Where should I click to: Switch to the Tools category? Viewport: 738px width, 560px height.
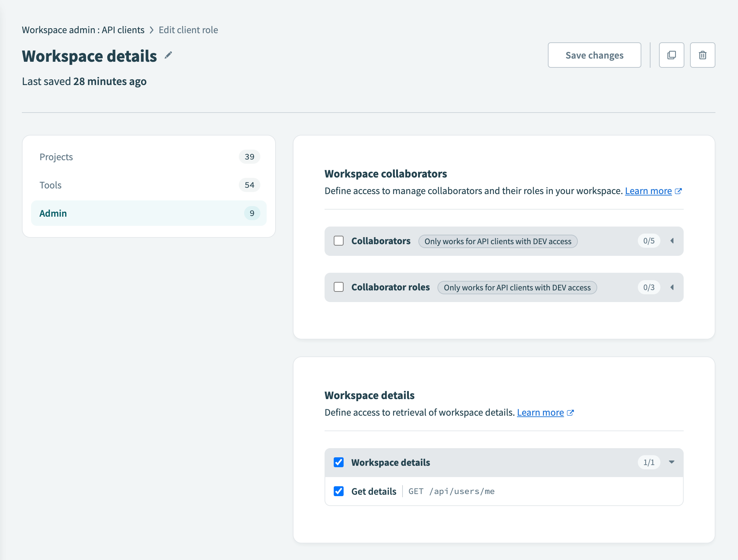pos(50,185)
